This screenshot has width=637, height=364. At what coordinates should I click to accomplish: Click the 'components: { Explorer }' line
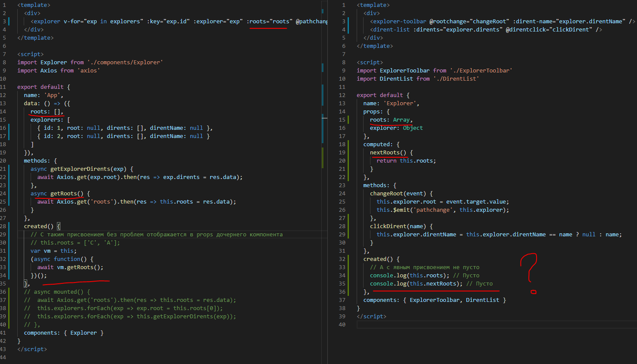coord(64,333)
